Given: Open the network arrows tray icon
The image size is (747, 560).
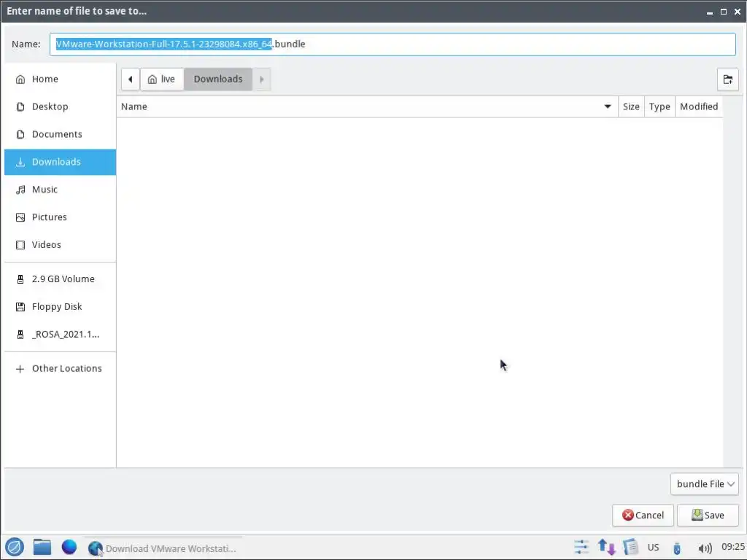Looking at the screenshot, I should click(x=606, y=547).
